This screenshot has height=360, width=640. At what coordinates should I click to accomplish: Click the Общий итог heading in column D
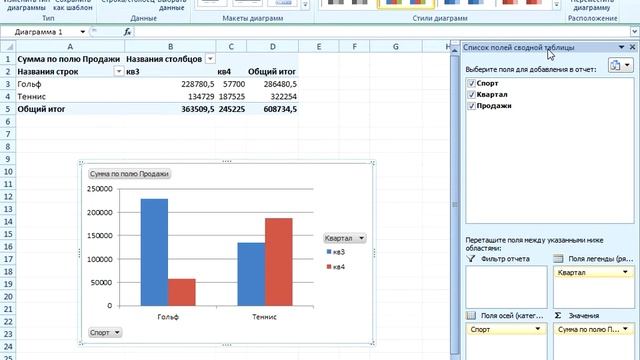pyautogui.click(x=273, y=71)
